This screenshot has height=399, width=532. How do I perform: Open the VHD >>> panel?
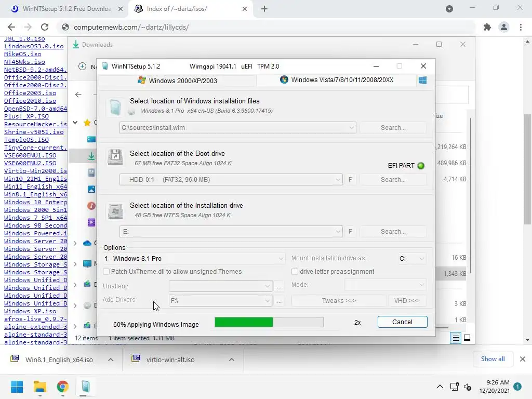pyautogui.click(x=407, y=301)
